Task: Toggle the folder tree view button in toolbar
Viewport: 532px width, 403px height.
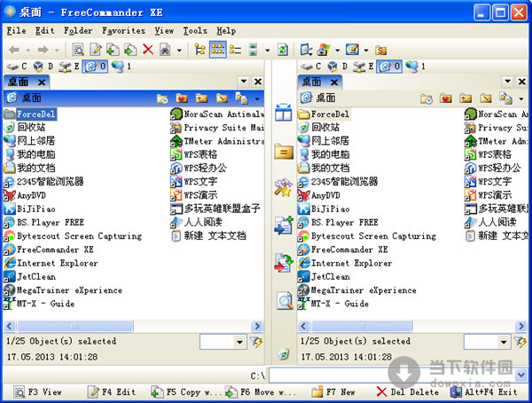Action: click(x=199, y=50)
